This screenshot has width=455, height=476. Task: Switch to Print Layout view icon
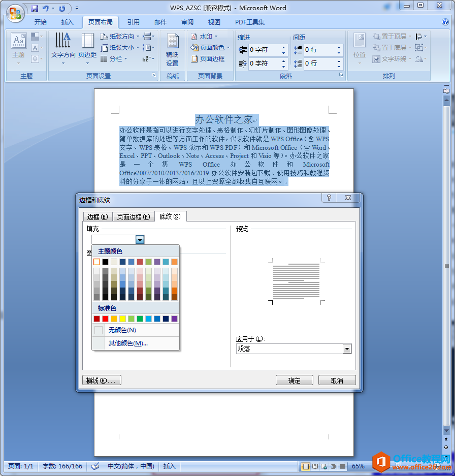(x=306, y=466)
